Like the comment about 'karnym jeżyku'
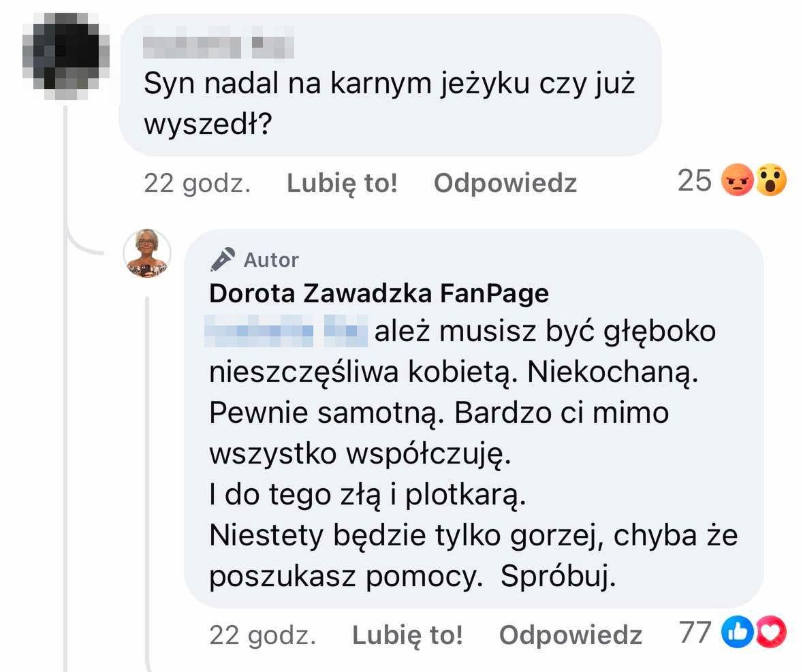The height and width of the screenshot is (672, 803). click(x=342, y=183)
